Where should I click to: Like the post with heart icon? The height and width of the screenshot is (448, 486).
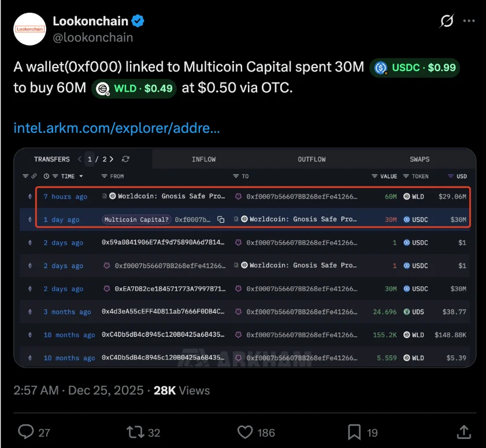pos(246,432)
